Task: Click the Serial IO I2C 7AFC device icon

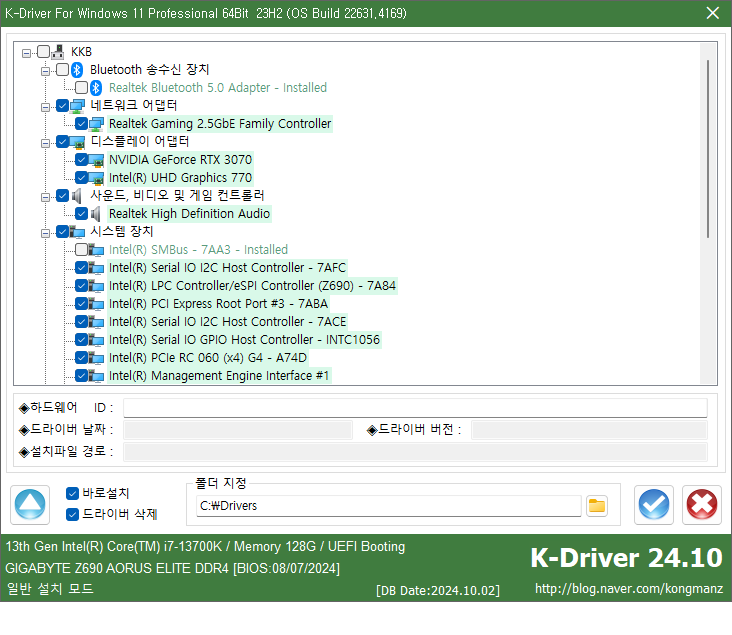Action: [x=96, y=268]
